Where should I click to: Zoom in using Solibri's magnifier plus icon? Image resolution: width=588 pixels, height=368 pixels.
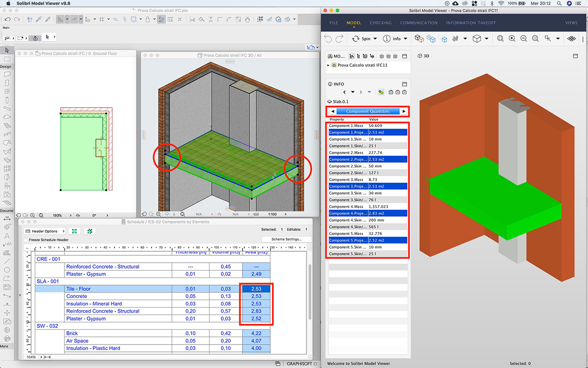(512, 39)
